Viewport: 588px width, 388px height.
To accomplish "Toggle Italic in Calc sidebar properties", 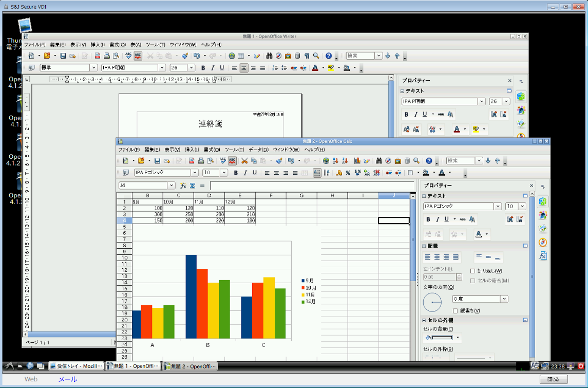I will [437, 219].
